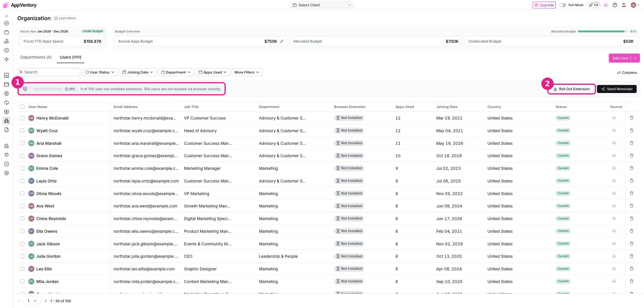644x308 pixels.
Task: Delete Henry McDonald with trash icon
Action: 631,118
